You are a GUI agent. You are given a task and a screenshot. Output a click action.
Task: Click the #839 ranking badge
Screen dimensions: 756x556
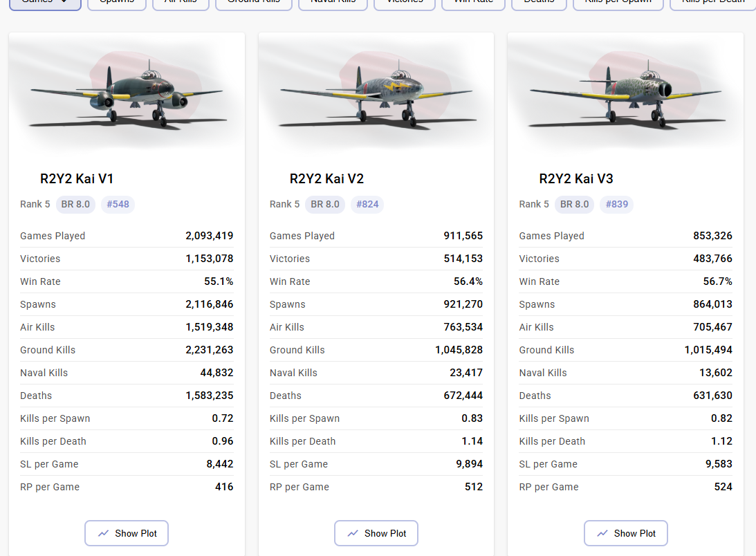click(616, 204)
